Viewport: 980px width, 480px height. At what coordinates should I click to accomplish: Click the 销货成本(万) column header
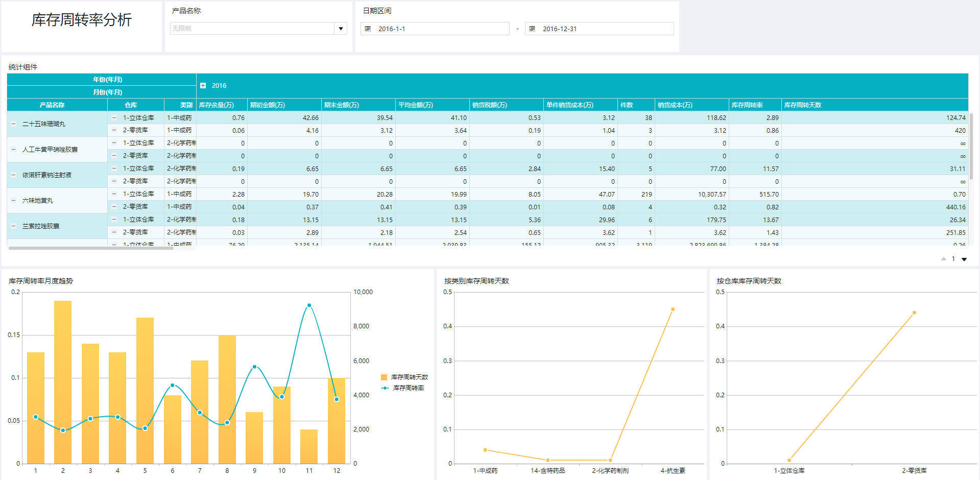point(692,105)
